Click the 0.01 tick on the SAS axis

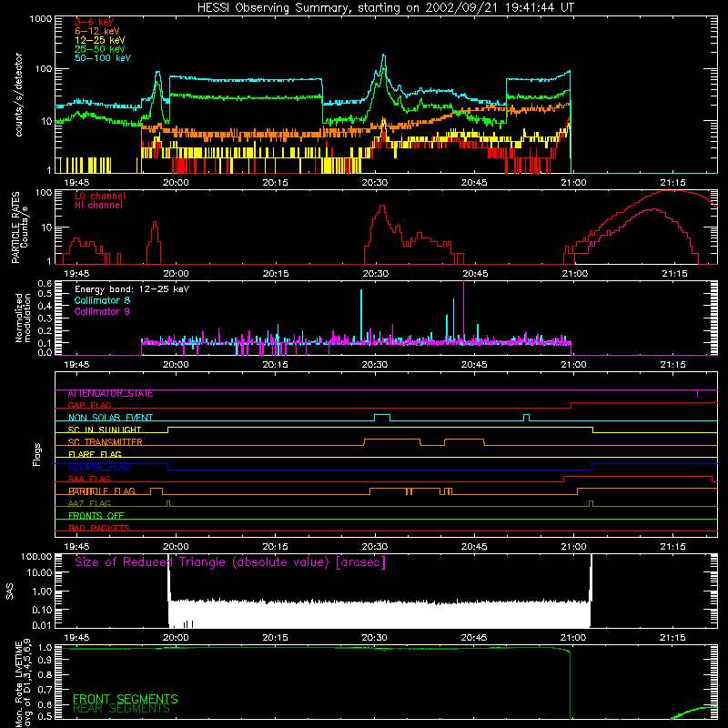point(42,625)
